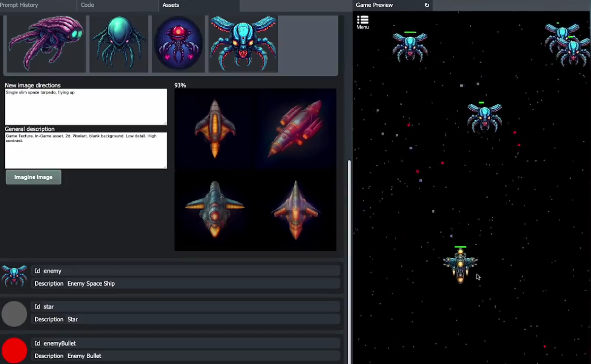Select the enemy asset icon in list
The height and width of the screenshot is (364, 591).
(x=14, y=276)
